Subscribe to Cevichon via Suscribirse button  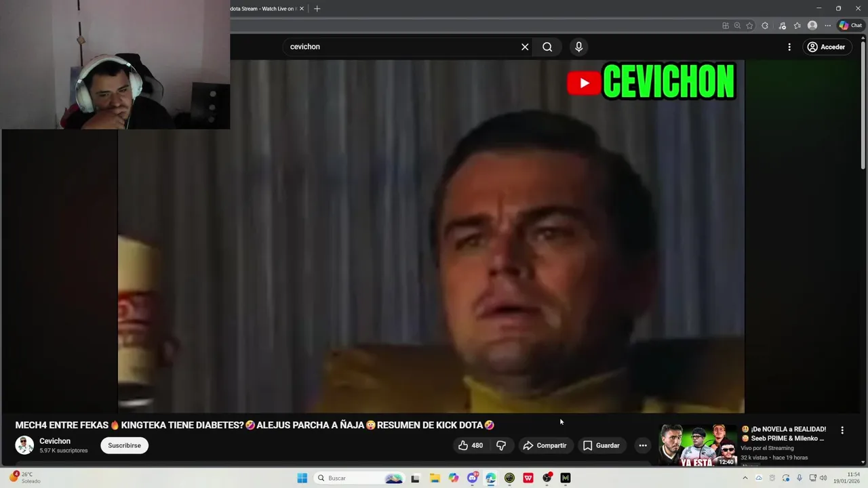pos(124,445)
